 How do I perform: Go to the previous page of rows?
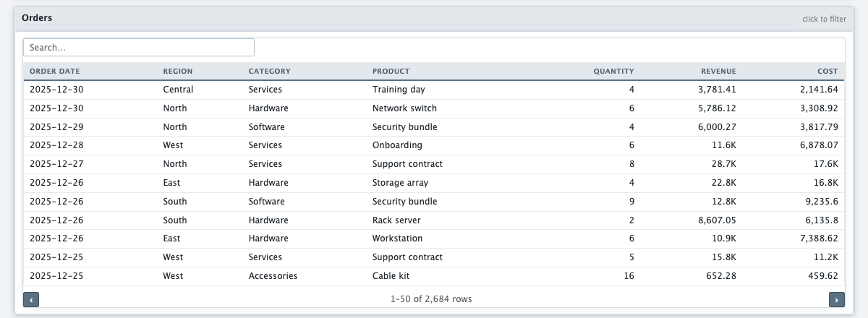point(31,299)
